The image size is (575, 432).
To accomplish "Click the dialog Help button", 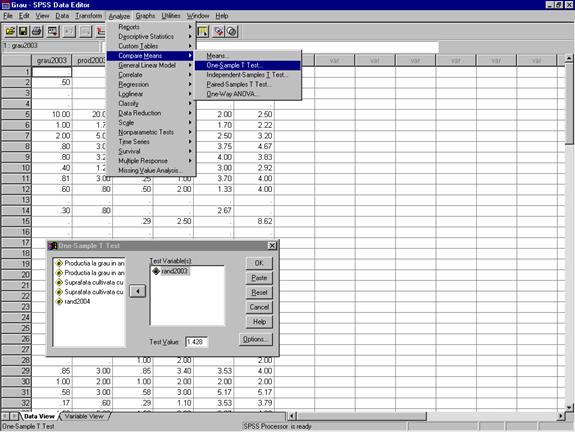I will [259, 322].
